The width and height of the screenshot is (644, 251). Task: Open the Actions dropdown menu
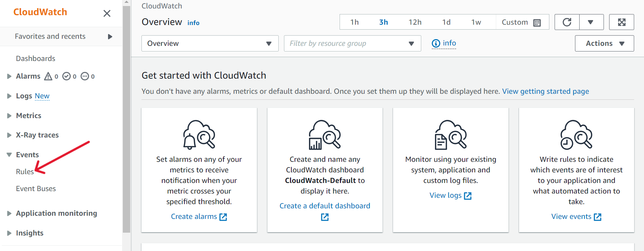[604, 43]
